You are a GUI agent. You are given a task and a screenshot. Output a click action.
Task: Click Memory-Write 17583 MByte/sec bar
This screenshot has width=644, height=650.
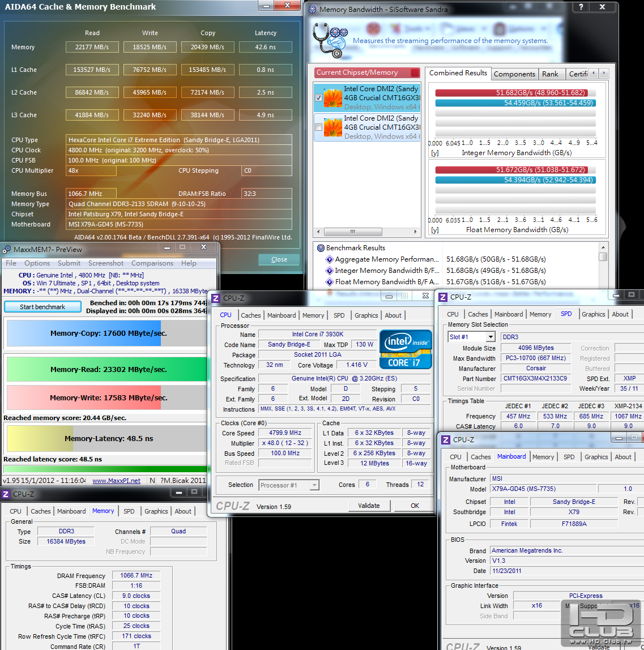pos(107,398)
